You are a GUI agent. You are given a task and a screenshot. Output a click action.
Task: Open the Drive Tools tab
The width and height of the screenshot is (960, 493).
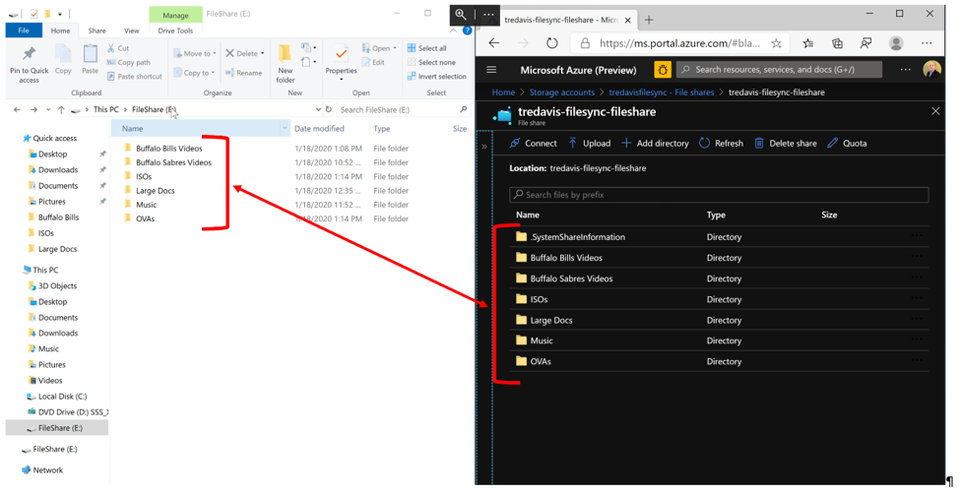click(x=175, y=31)
